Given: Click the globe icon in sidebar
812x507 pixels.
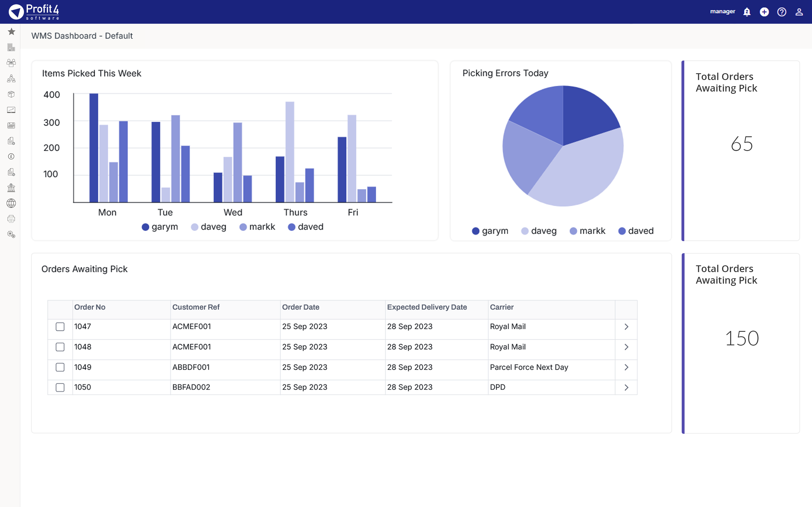Looking at the screenshot, I should point(11,203).
